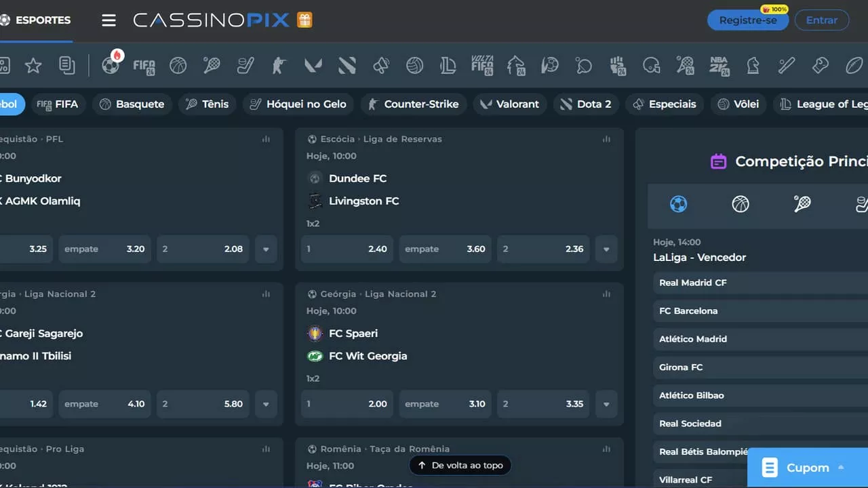
Task: Switch to the Tênis tab
Action: click(208, 104)
